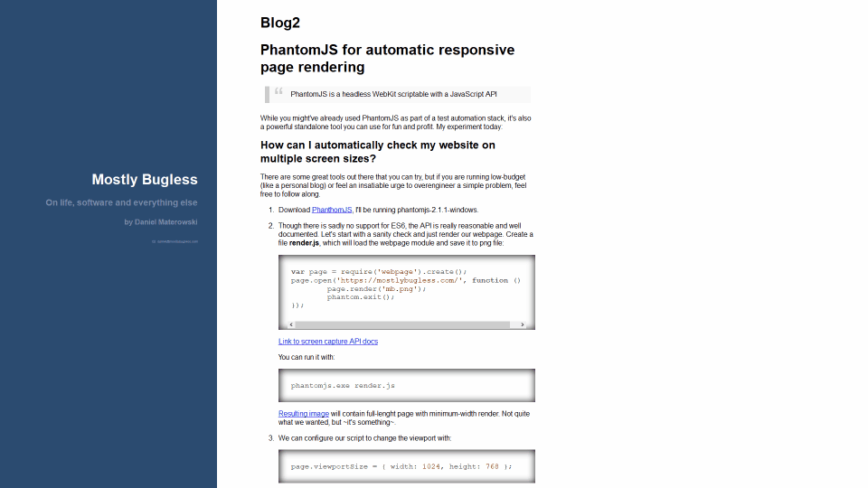The image size is (868, 488).
Task: Click the code block's right scroll arrow
Action: pos(524,324)
